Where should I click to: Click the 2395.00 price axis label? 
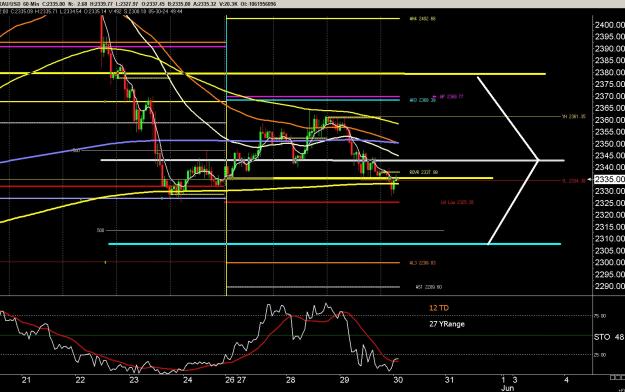(x=609, y=37)
